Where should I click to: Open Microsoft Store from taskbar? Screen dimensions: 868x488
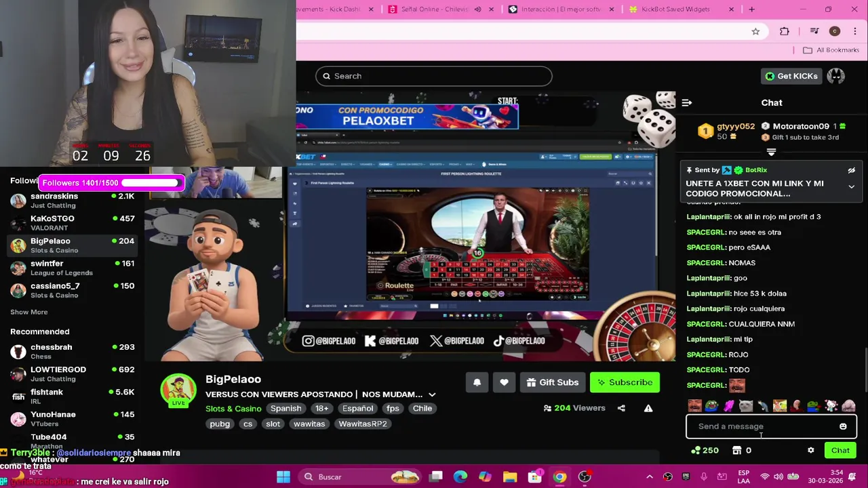(535, 476)
